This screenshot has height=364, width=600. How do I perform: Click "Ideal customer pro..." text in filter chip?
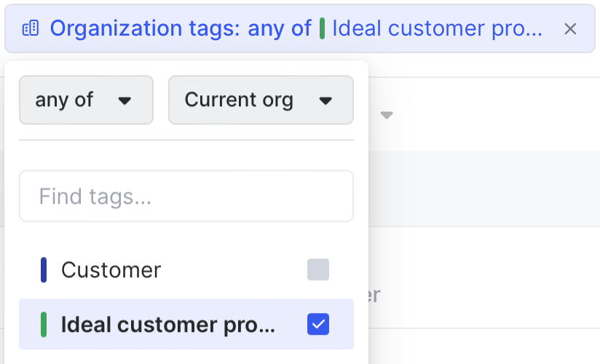[x=437, y=29]
